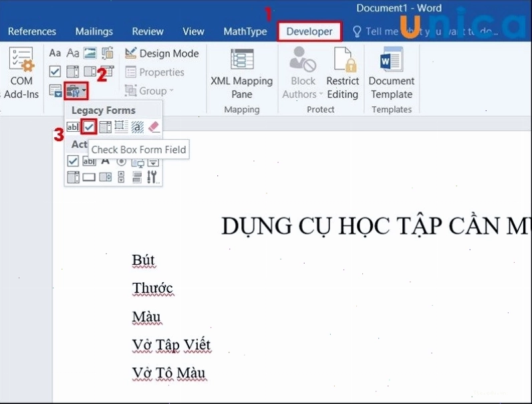Image resolution: width=532 pixels, height=404 pixels.
Task: Insert an ActiveX Image control
Action: coord(138,163)
